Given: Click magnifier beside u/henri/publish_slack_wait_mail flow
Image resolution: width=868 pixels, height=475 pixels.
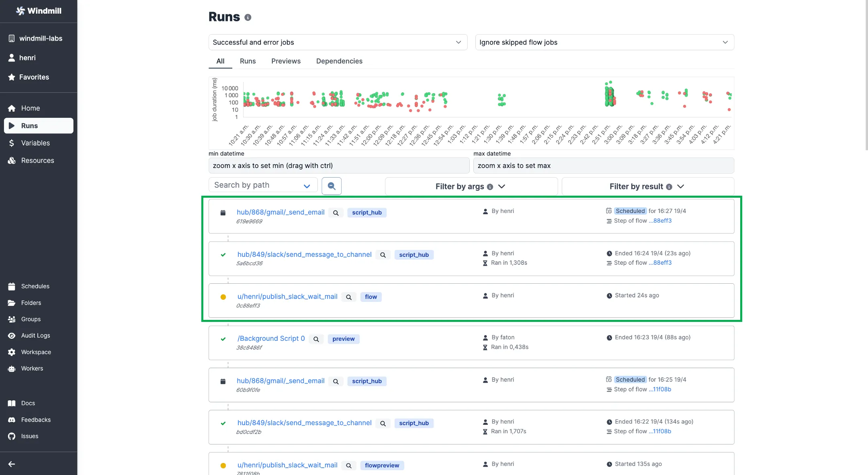Looking at the screenshot, I should pyautogui.click(x=348, y=297).
